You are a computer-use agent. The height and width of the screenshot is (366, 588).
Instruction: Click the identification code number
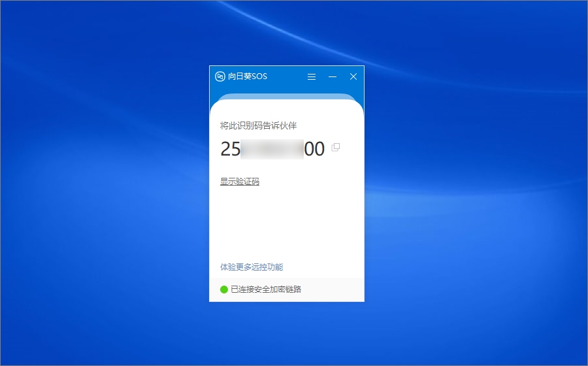[272, 149]
